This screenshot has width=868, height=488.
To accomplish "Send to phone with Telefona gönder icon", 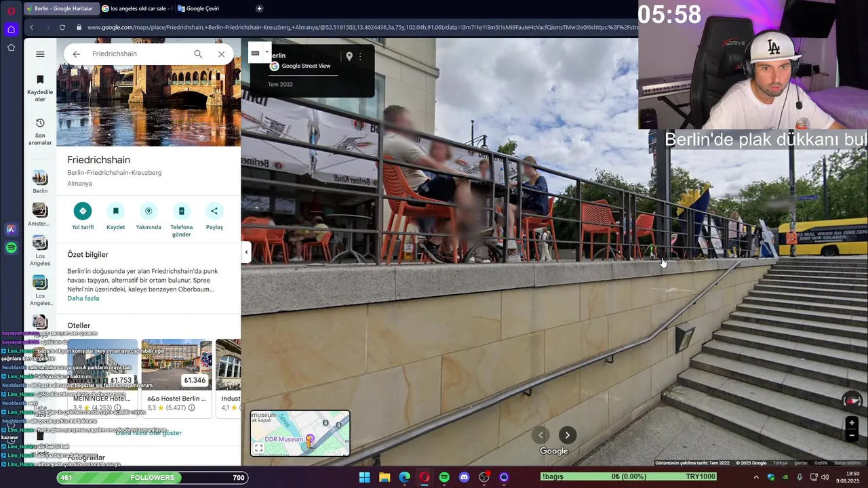I will point(181,211).
